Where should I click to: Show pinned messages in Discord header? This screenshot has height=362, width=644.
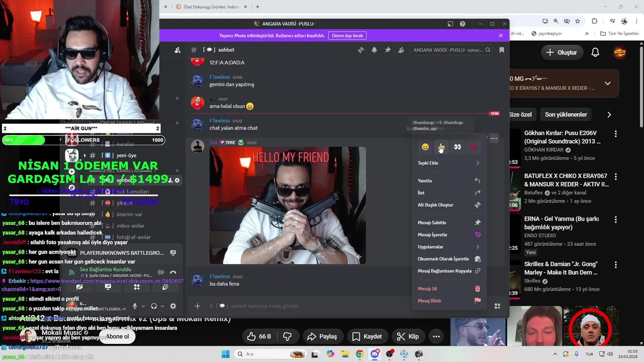pyautogui.click(x=388, y=50)
